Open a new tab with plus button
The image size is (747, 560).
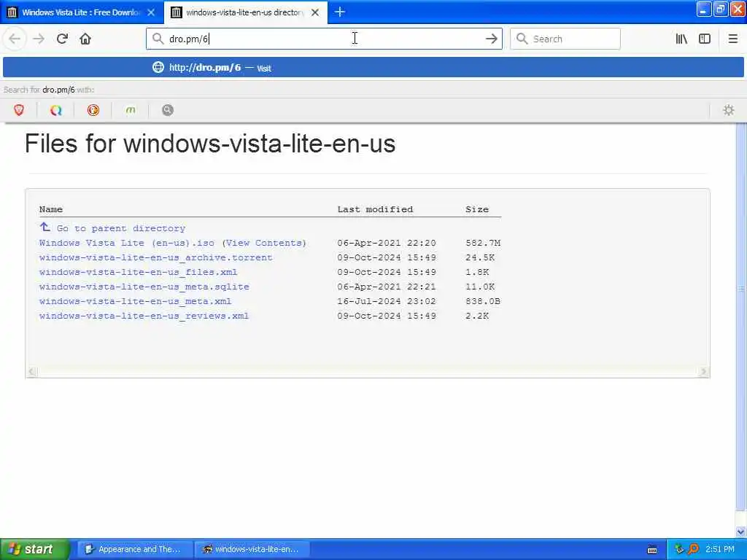[x=340, y=12]
